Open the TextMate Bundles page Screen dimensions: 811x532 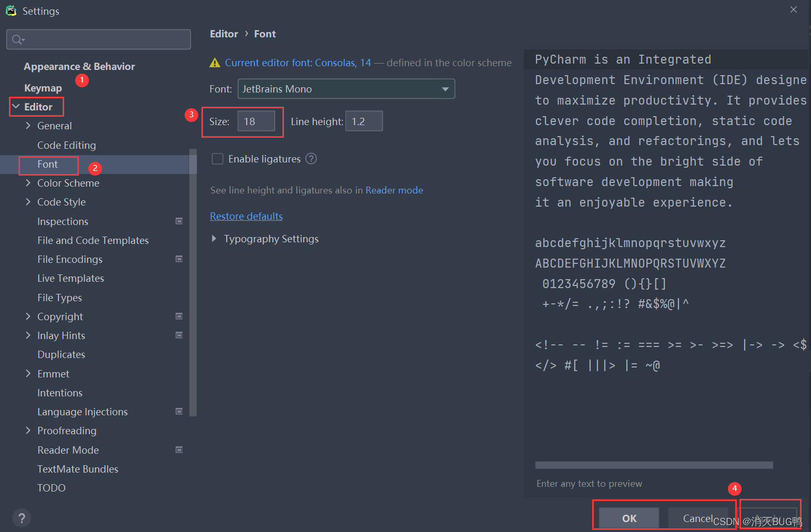coord(78,469)
